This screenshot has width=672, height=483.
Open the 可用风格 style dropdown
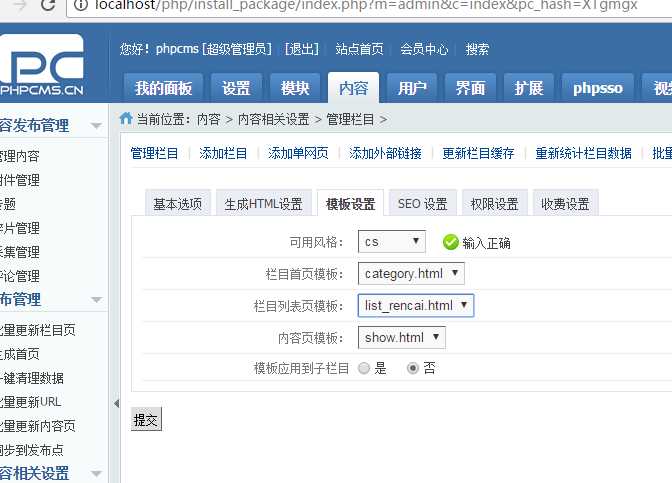[x=392, y=242]
